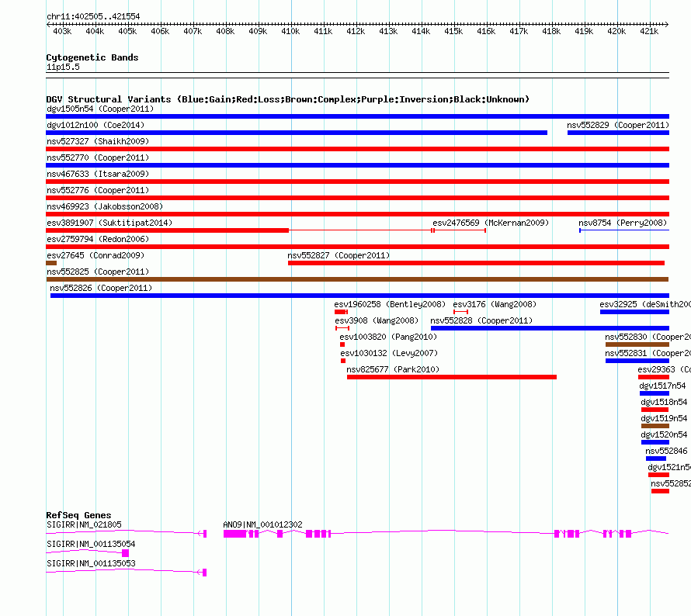Click the nsv527327 (Shaikh2009) red loss bar
This screenshot has width=691, height=616.
(357, 149)
